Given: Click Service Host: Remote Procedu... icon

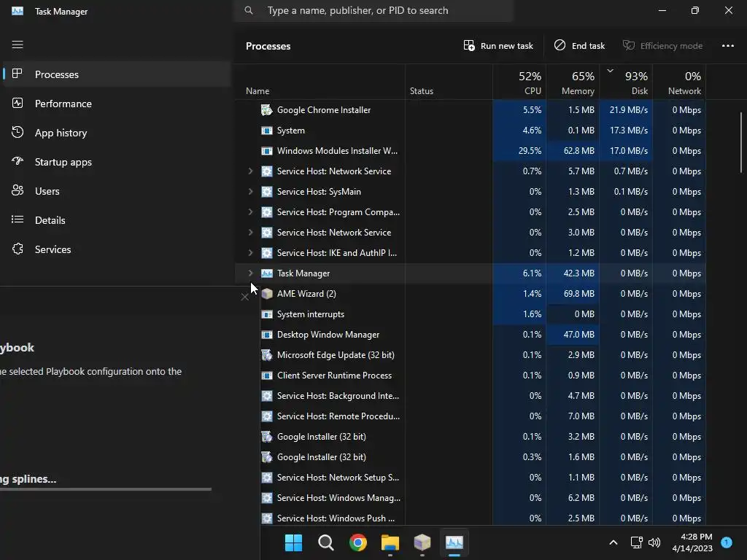Looking at the screenshot, I should coord(267,416).
